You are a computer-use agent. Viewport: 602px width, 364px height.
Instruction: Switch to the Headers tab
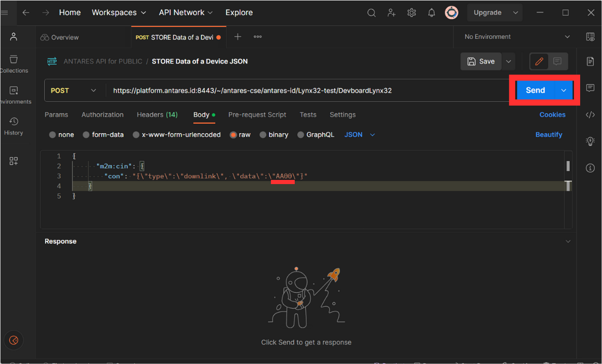156,114
